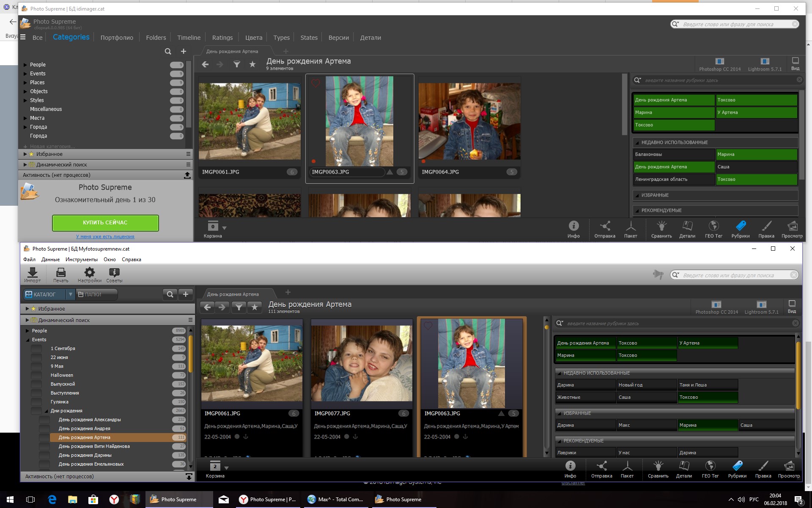The height and width of the screenshot is (508, 812).
Task: Open in Lightroom 5.7.1 from idimager.cat window
Action: 765,64
